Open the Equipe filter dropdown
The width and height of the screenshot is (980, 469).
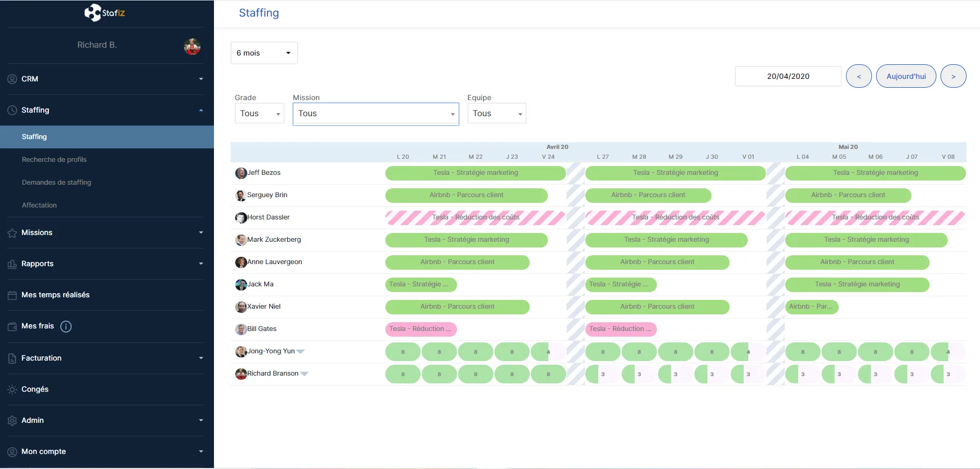pyautogui.click(x=496, y=114)
